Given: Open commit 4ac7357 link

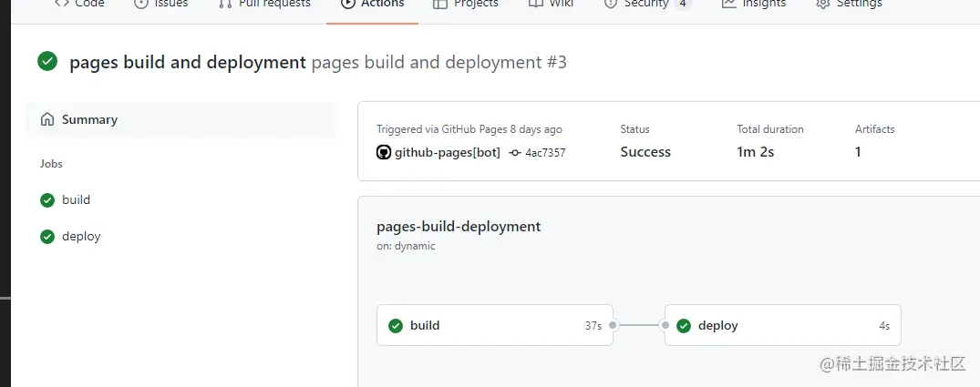Looking at the screenshot, I should 545,153.
